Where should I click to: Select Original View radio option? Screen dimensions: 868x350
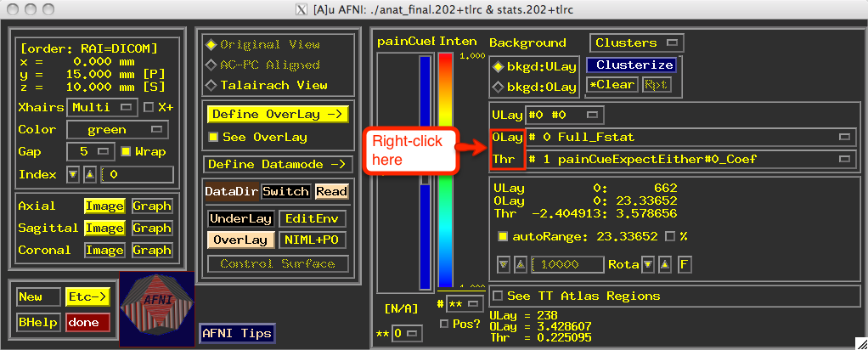click(263, 45)
